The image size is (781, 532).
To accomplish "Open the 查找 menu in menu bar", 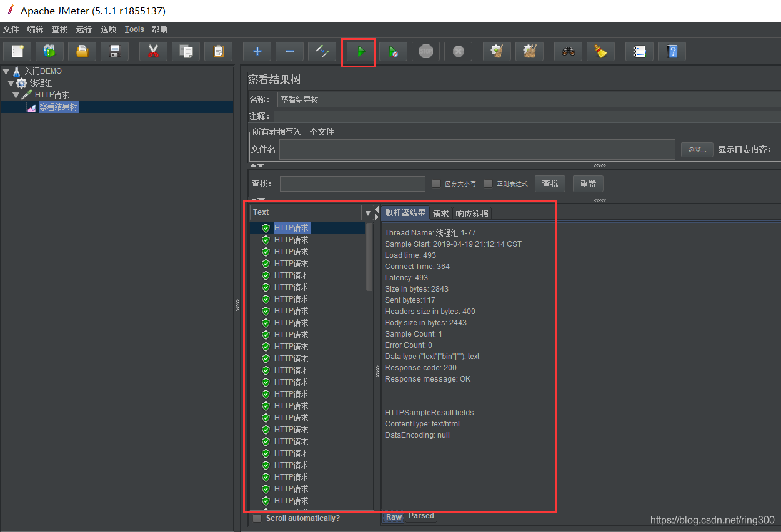I will click(x=59, y=29).
